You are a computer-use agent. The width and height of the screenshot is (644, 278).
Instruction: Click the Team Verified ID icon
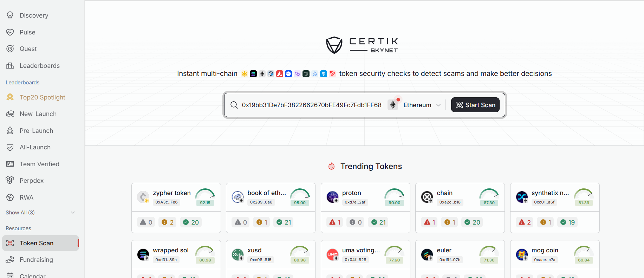tap(10, 164)
